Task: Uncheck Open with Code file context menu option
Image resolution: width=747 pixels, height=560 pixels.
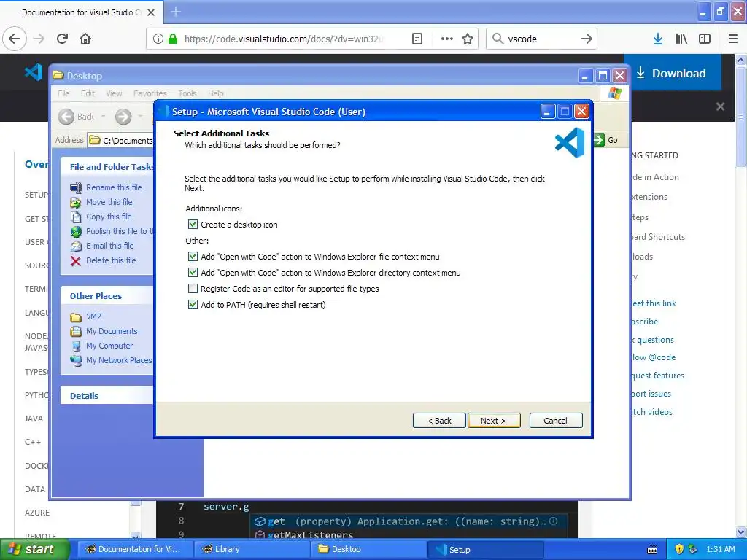Action: point(193,257)
